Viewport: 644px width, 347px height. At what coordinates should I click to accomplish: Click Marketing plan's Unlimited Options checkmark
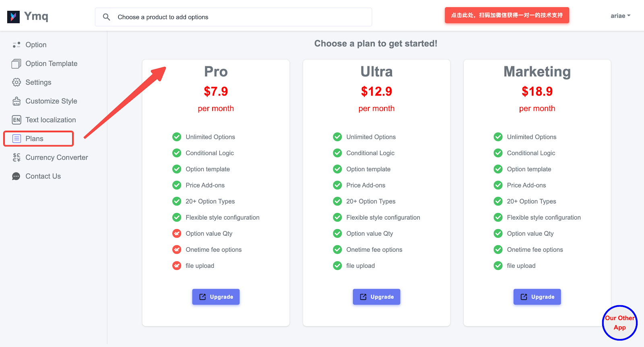point(498,137)
